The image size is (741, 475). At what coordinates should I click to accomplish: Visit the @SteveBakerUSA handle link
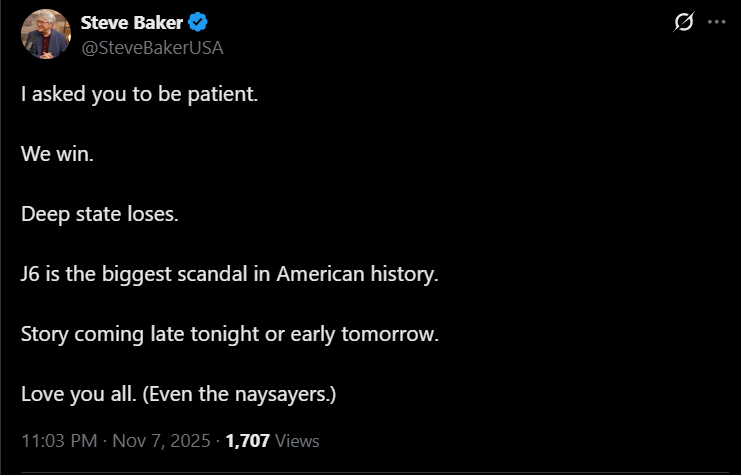(x=151, y=46)
